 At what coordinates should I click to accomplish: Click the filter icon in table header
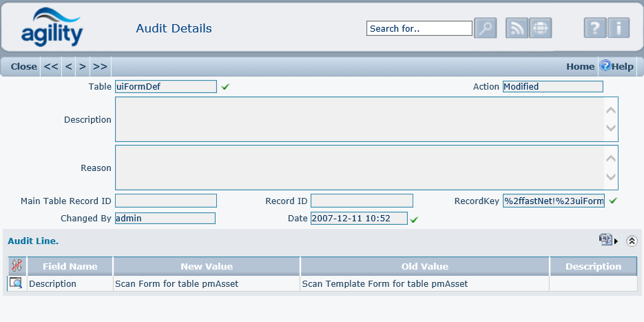click(17, 266)
